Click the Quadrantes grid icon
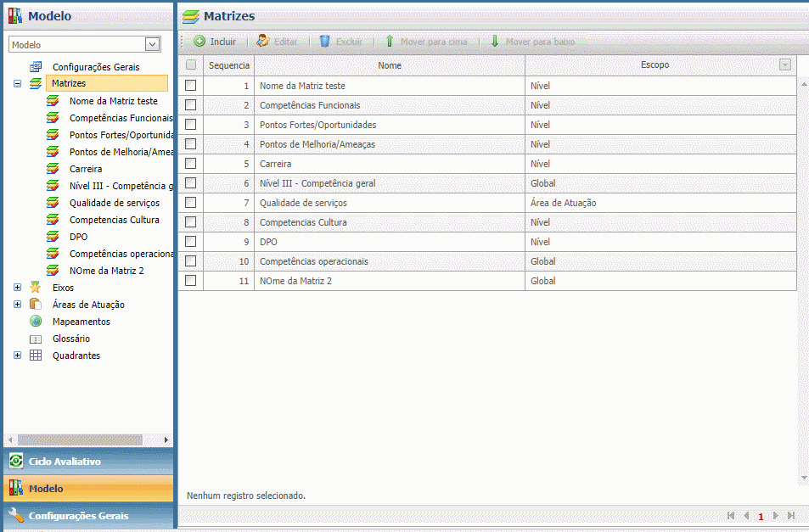809x532 pixels. (x=36, y=356)
